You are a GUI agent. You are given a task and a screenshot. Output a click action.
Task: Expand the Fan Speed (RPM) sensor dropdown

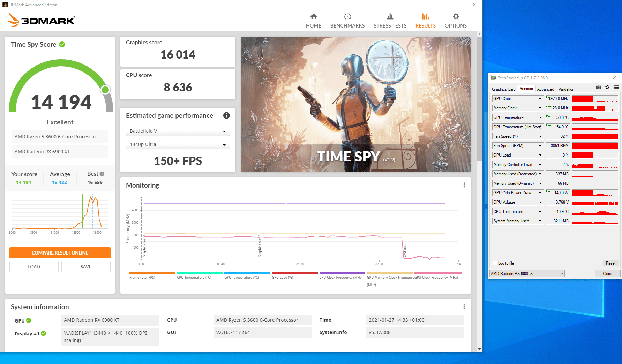click(x=540, y=146)
